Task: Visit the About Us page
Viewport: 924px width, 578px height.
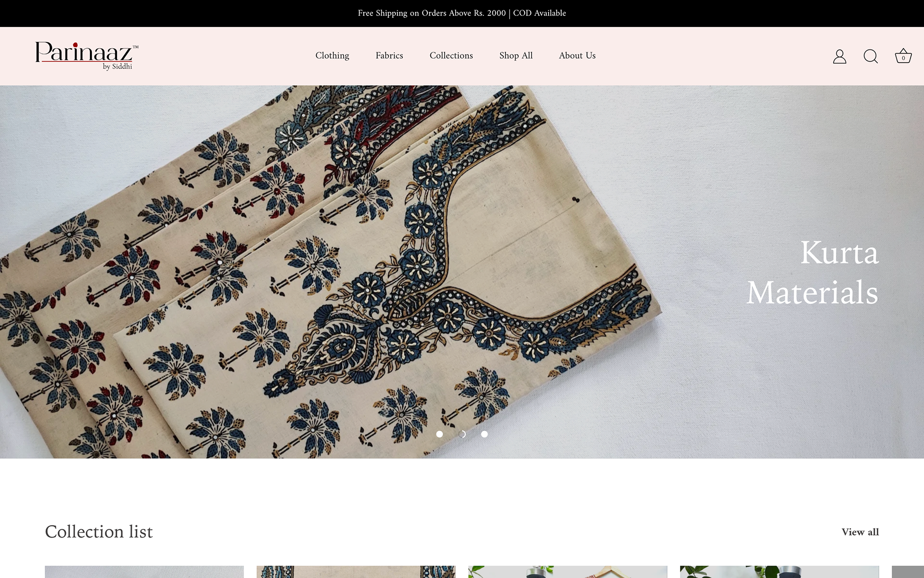Action: [577, 55]
